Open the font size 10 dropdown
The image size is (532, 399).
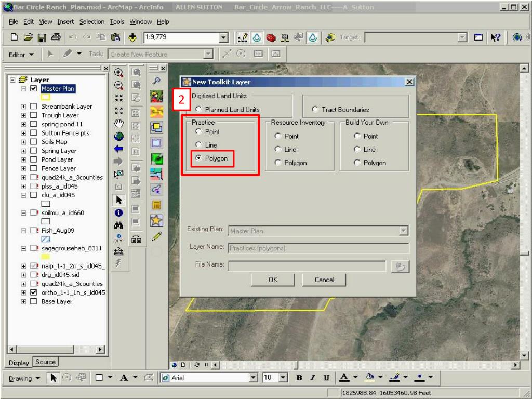(283, 378)
